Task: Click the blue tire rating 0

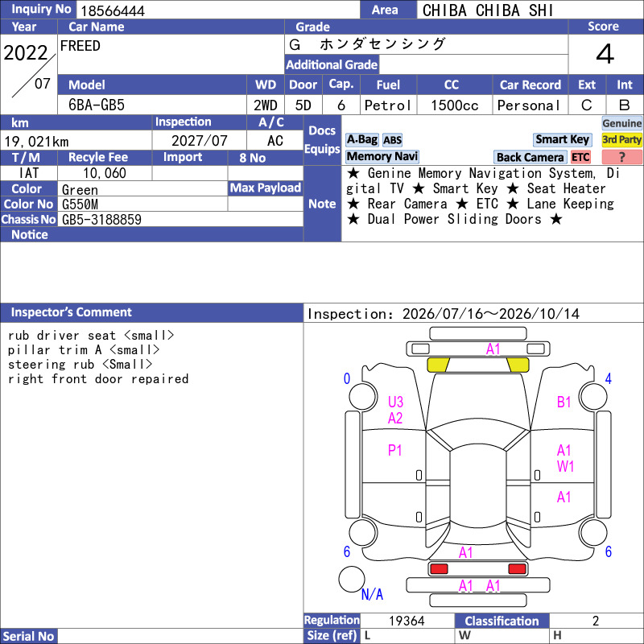Action: pos(347,378)
